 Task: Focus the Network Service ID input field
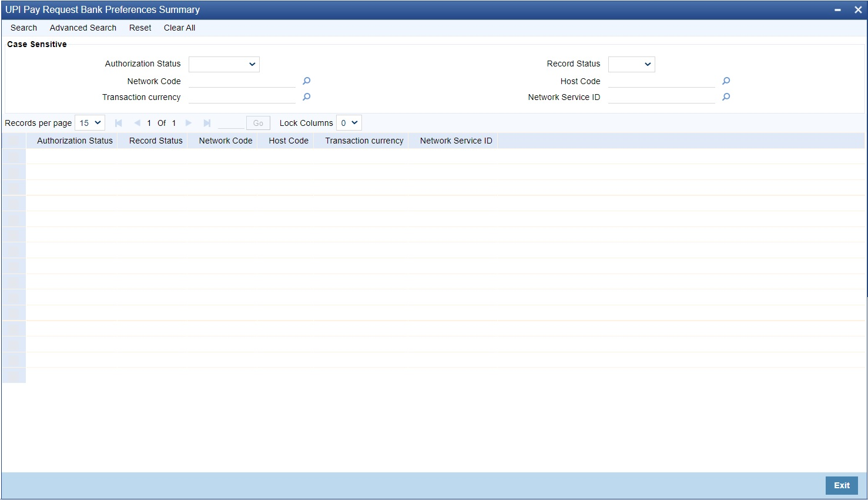point(662,97)
